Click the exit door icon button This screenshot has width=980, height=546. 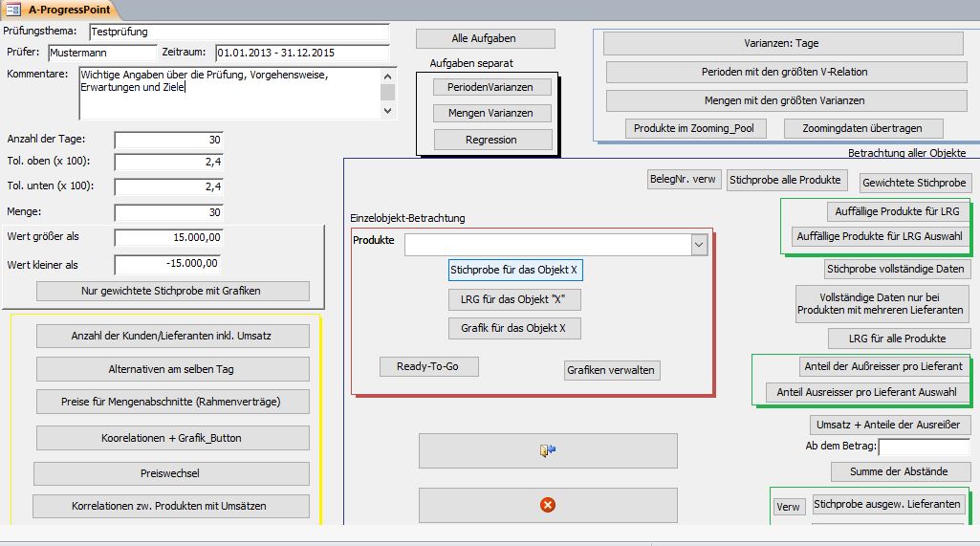[548, 450]
